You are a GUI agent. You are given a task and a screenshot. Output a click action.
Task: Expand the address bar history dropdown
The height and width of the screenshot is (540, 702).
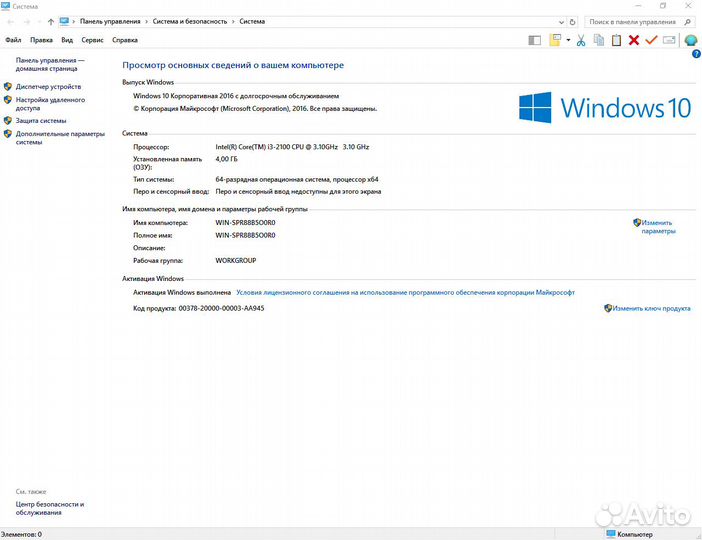[561, 21]
